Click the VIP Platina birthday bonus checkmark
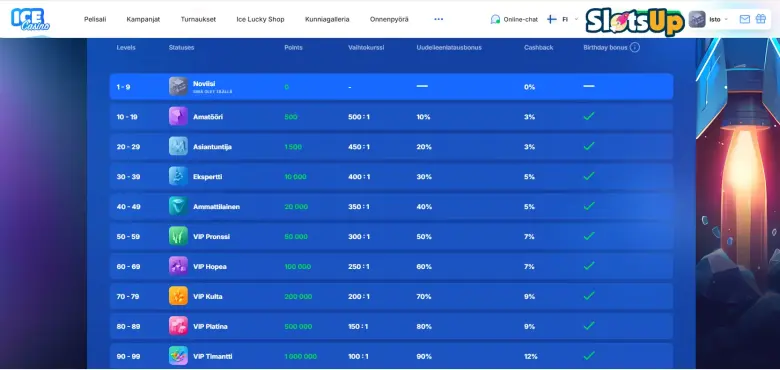This screenshot has width=780, height=370. 589,326
